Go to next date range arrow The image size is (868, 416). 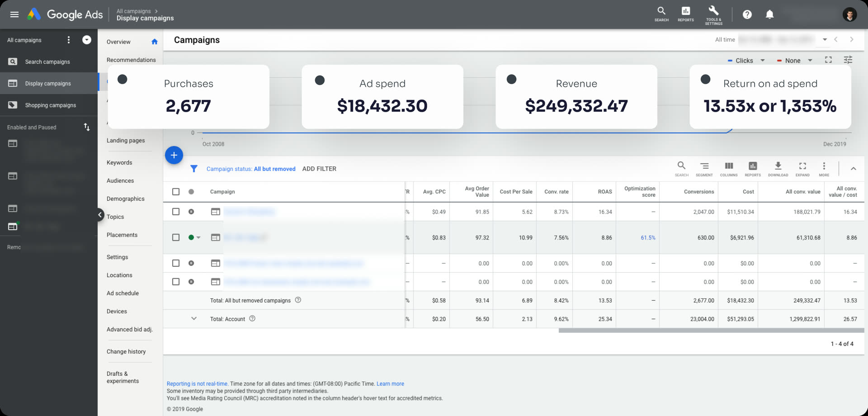[852, 39]
